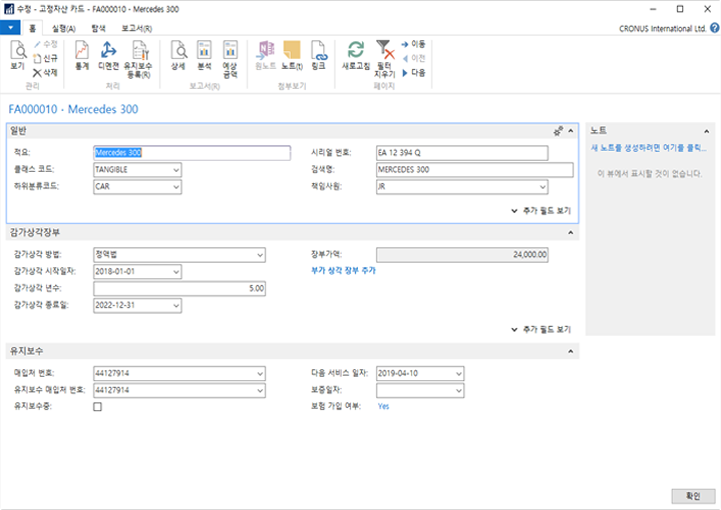The height and width of the screenshot is (510, 721).
Task: Open the 통계 (Statistics) chart icon
Action: click(82, 55)
